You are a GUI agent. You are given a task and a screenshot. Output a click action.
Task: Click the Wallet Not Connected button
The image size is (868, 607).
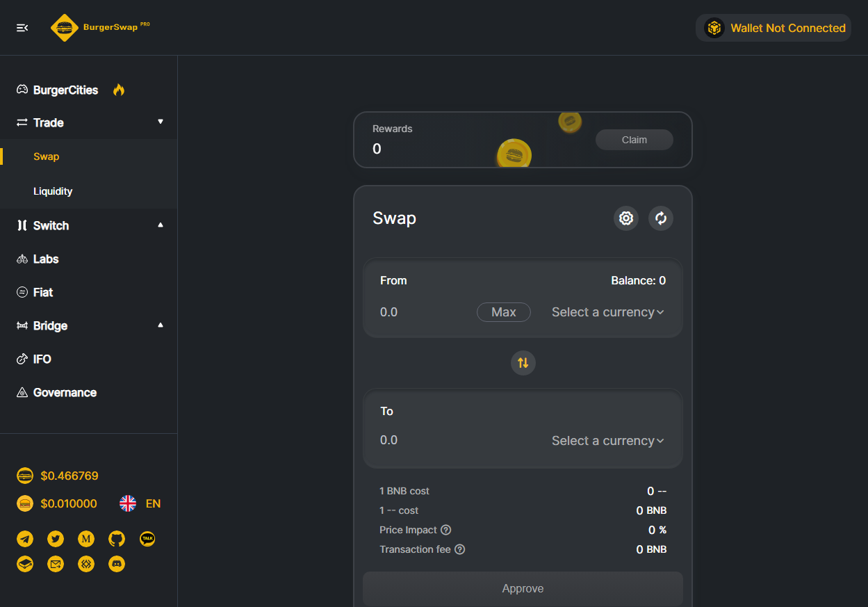click(773, 28)
